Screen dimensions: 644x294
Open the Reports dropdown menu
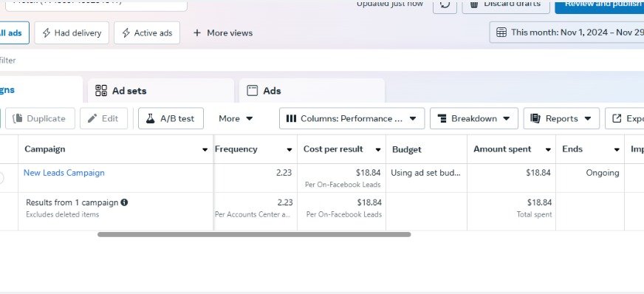click(x=561, y=118)
